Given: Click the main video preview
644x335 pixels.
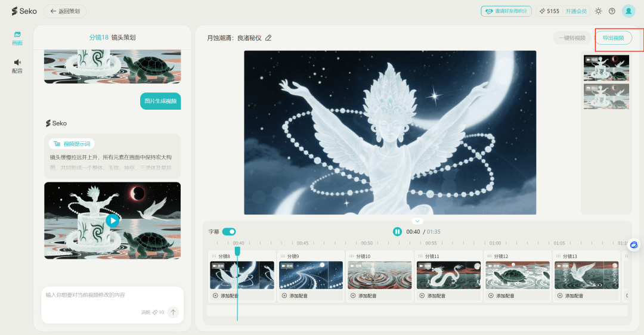Looking at the screenshot, I should pos(390,132).
